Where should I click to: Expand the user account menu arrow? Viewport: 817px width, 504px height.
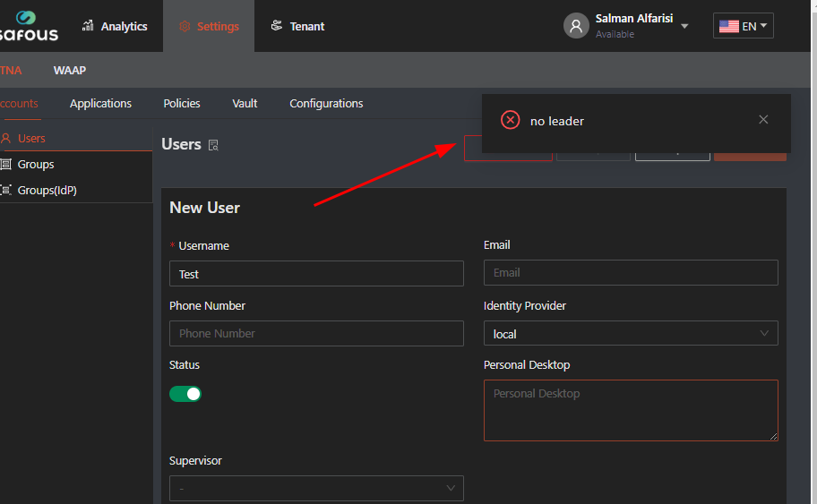click(x=685, y=27)
